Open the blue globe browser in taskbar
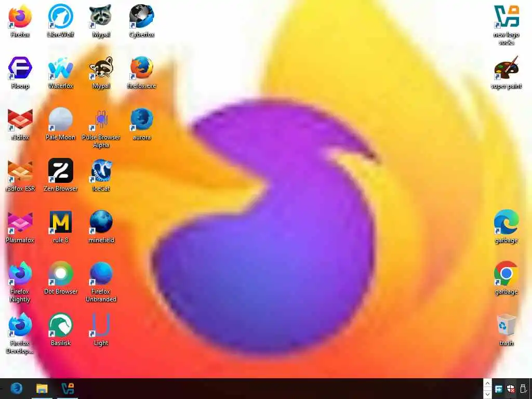Viewport: 532px width, 399px height. pos(16,388)
